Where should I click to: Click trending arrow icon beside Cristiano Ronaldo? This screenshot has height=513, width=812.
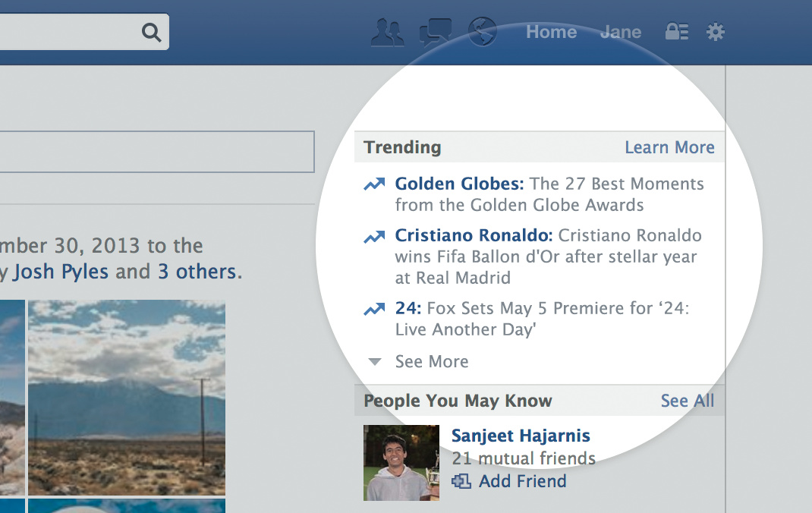tap(374, 236)
